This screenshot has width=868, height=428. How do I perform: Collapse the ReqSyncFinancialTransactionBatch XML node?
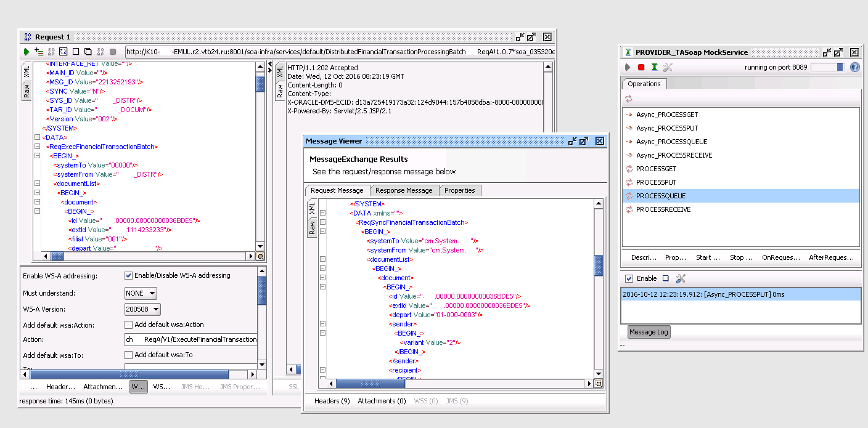[x=322, y=222]
